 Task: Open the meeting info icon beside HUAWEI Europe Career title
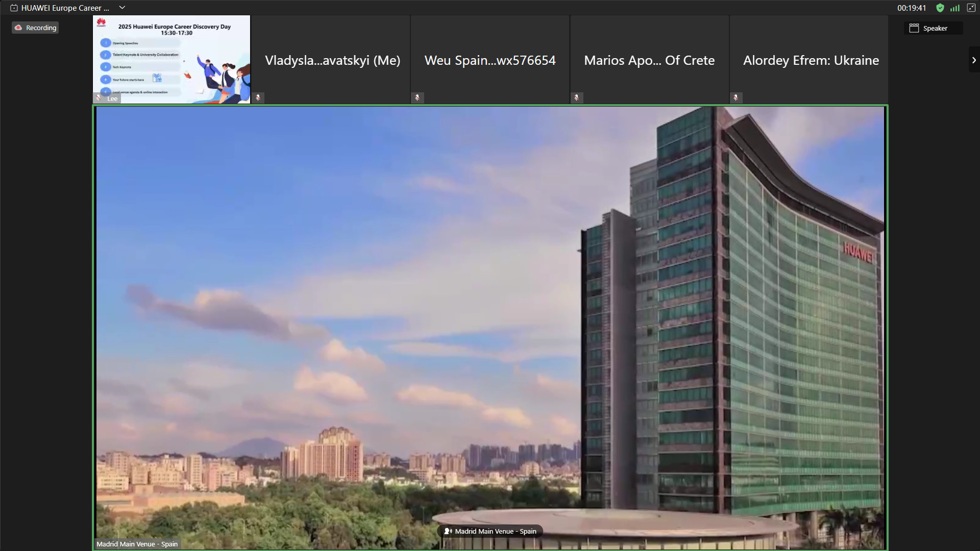click(14, 8)
